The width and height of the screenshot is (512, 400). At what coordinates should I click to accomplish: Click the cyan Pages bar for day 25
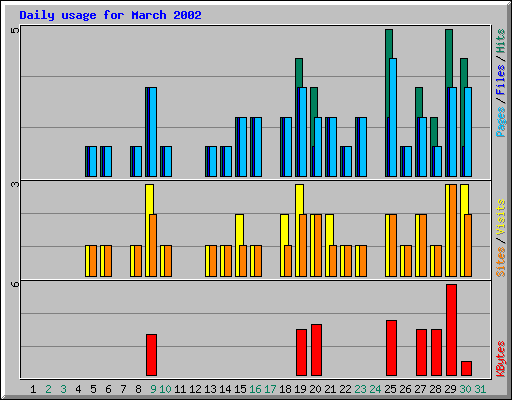coord(393,117)
